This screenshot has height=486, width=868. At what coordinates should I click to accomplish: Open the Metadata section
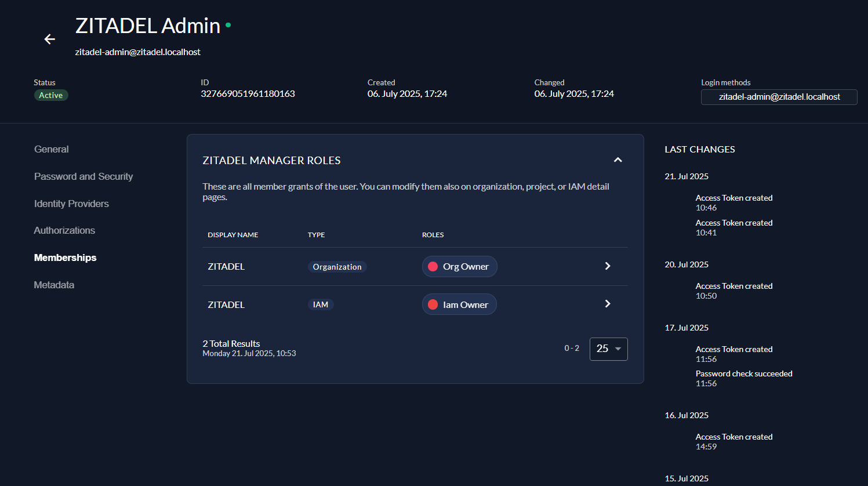pyautogui.click(x=54, y=285)
